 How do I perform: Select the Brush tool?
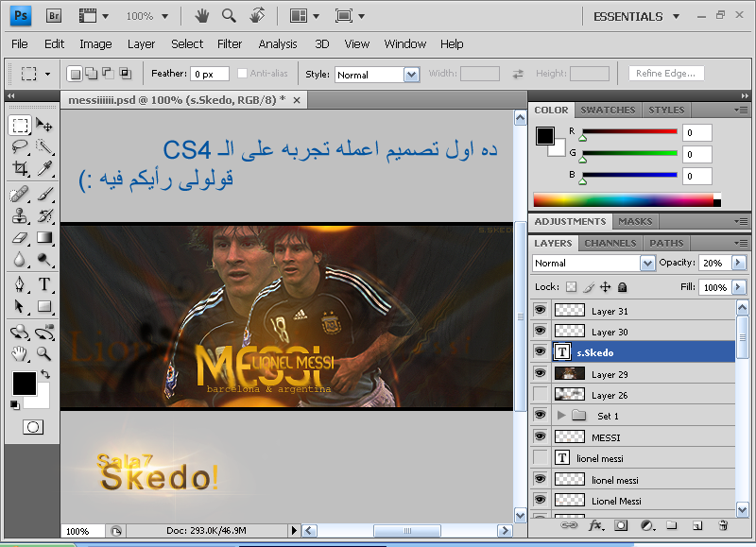click(44, 195)
